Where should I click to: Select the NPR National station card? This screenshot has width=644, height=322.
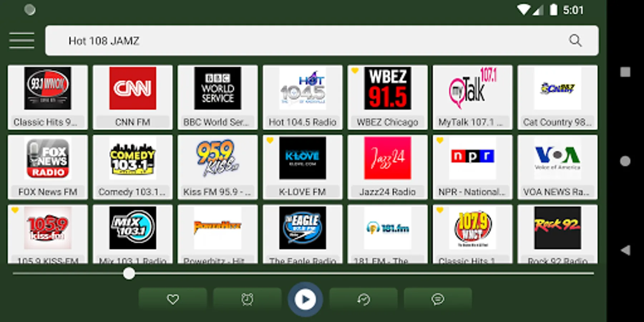click(x=473, y=167)
